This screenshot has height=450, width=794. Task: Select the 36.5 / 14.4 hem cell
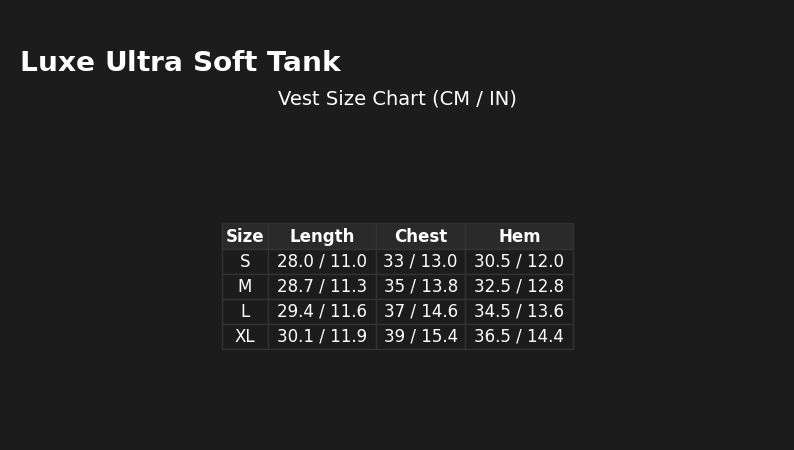coord(519,337)
